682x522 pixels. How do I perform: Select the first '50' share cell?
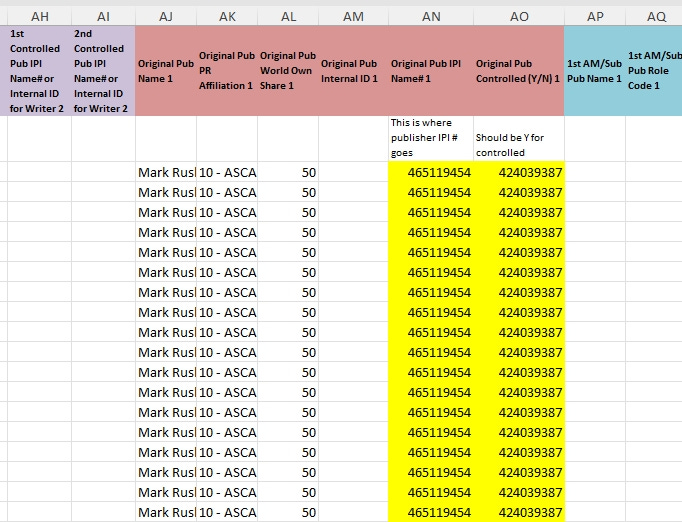288,172
